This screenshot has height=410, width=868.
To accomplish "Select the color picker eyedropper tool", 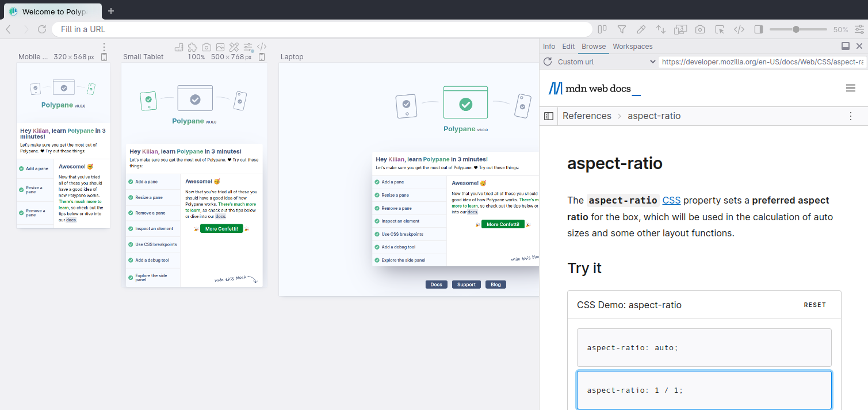I will [x=641, y=29].
